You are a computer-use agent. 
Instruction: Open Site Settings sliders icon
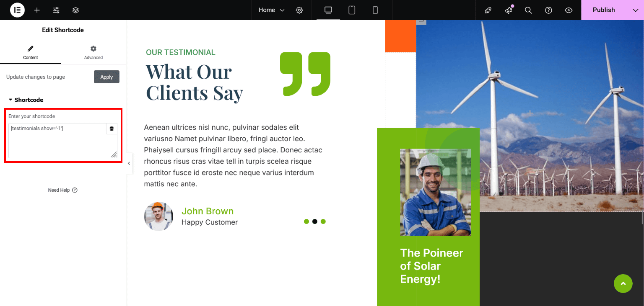56,10
